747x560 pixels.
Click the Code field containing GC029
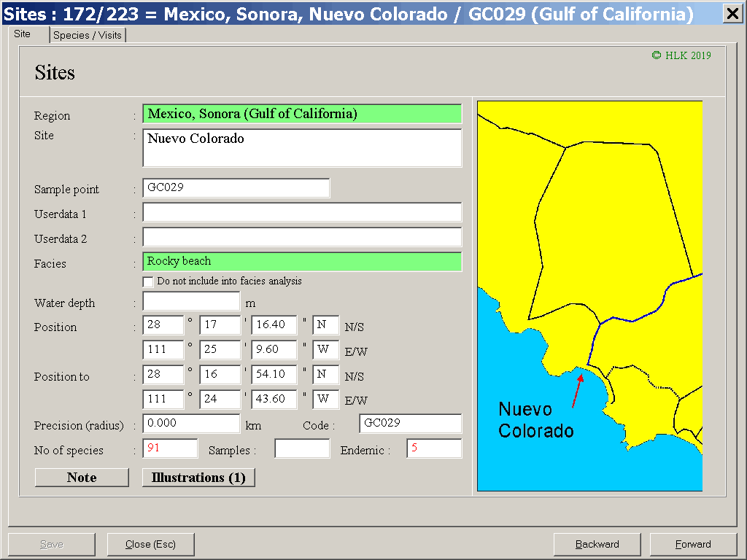pyautogui.click(x=410, y=424)
